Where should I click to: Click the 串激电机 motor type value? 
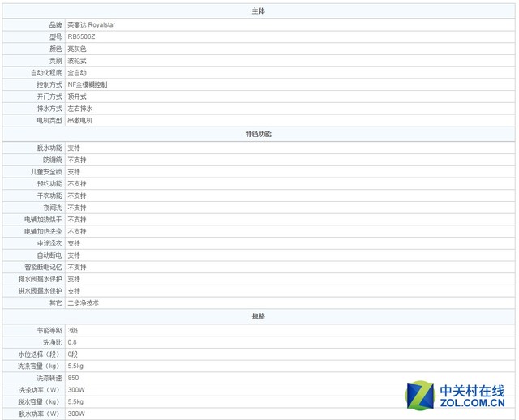79,120
